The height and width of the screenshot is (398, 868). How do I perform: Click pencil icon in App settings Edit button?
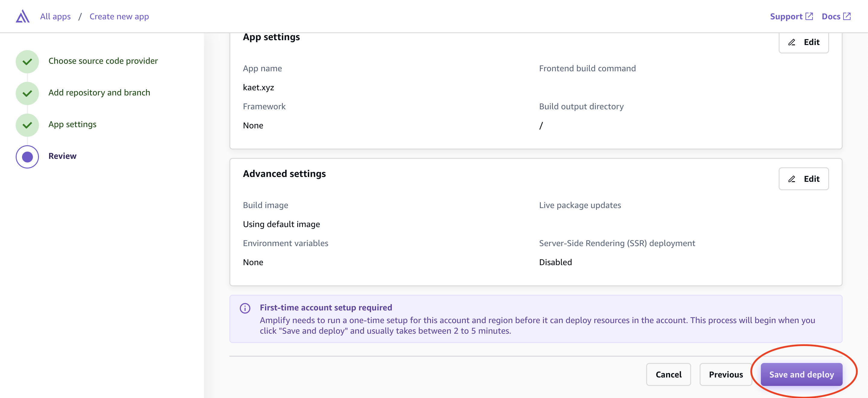click(x=792, y=43)
